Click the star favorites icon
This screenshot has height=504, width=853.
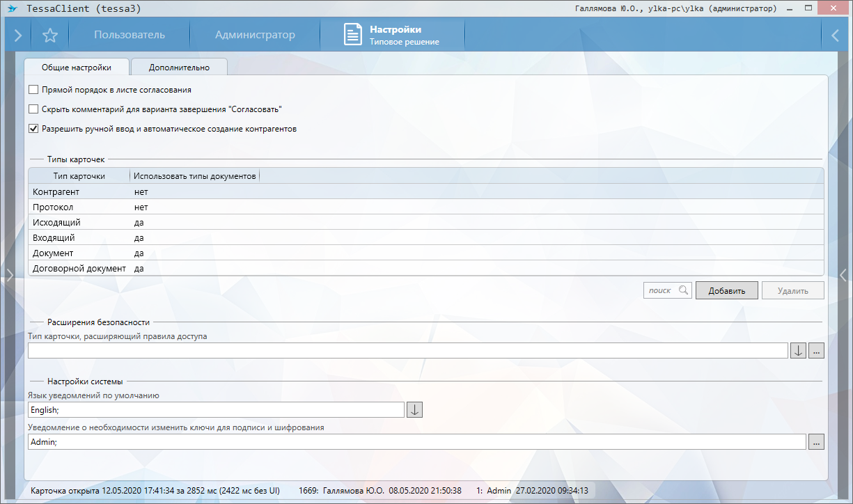click(x=49, y=36)
